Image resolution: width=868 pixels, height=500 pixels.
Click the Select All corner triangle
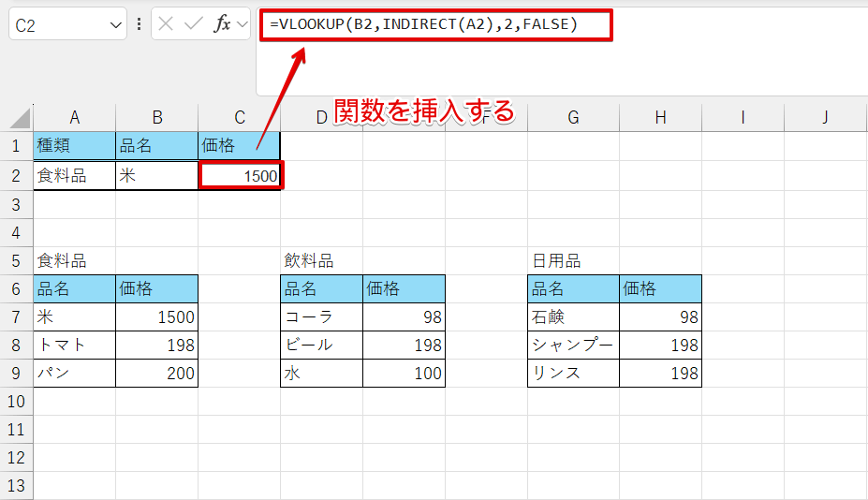[x=20, y=118]
